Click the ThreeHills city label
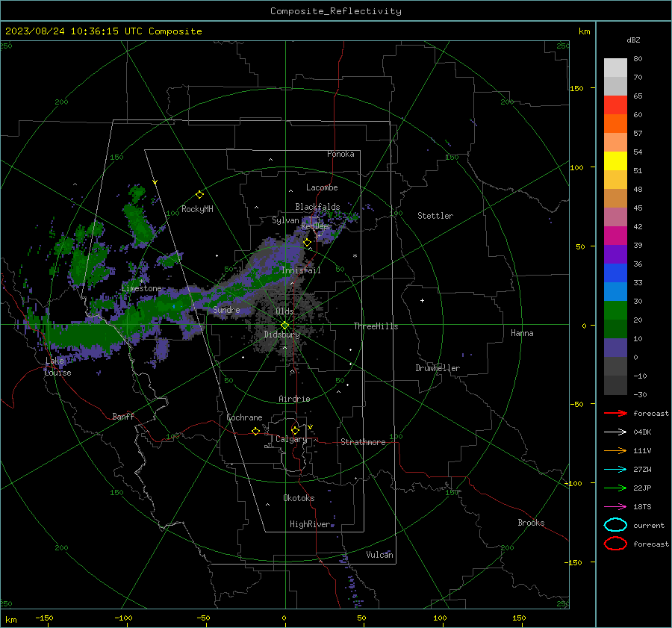The height and width of the screenshot is (628, 672). coord(376,326)
